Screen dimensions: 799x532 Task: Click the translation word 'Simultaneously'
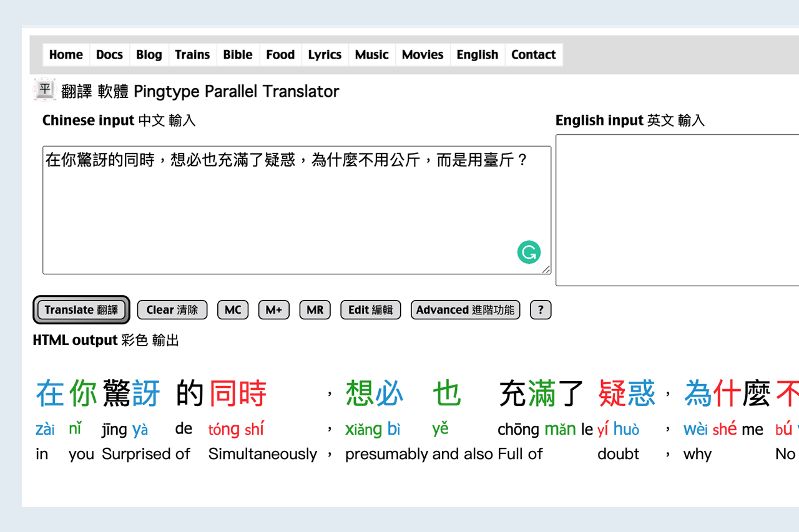[x=263, y=454]
